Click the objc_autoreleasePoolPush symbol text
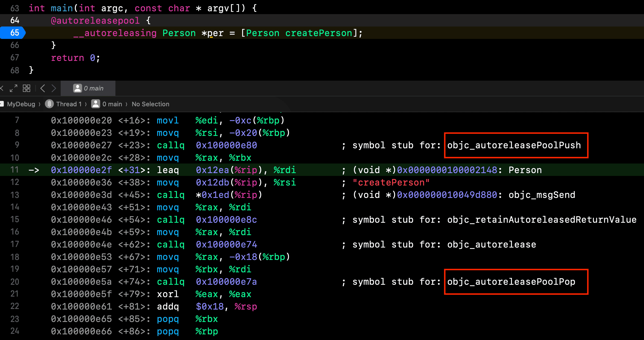This screenshot has width=644, height=340. pos(514,145)
